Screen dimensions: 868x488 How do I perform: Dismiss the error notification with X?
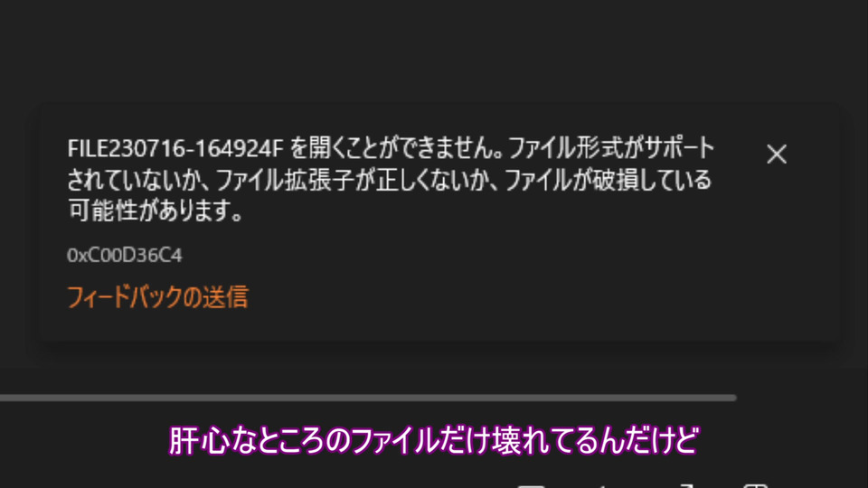777,154
